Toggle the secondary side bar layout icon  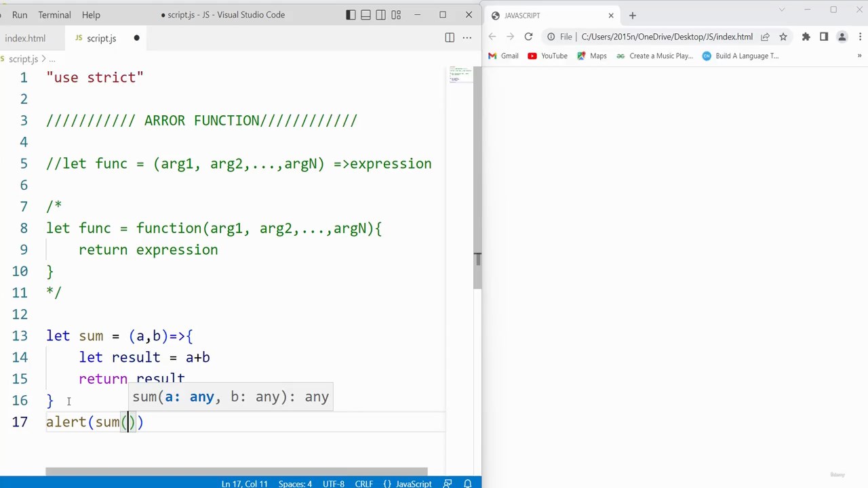[381, 15]
